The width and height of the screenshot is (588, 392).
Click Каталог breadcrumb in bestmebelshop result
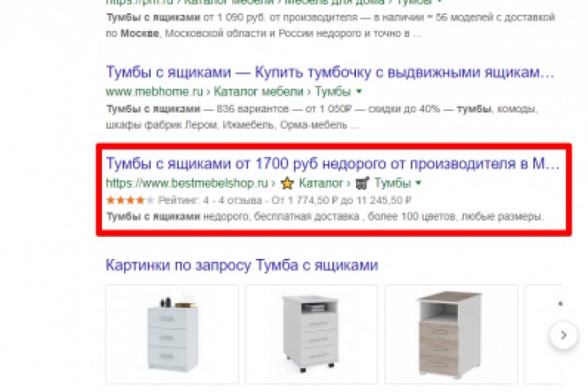click(321, 183)
